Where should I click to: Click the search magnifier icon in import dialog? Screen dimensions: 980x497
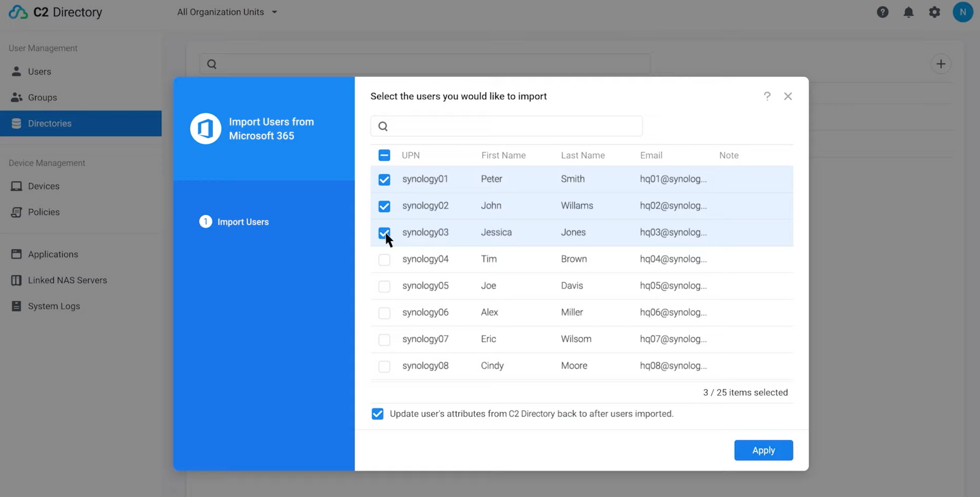click(x=383, y=126)
